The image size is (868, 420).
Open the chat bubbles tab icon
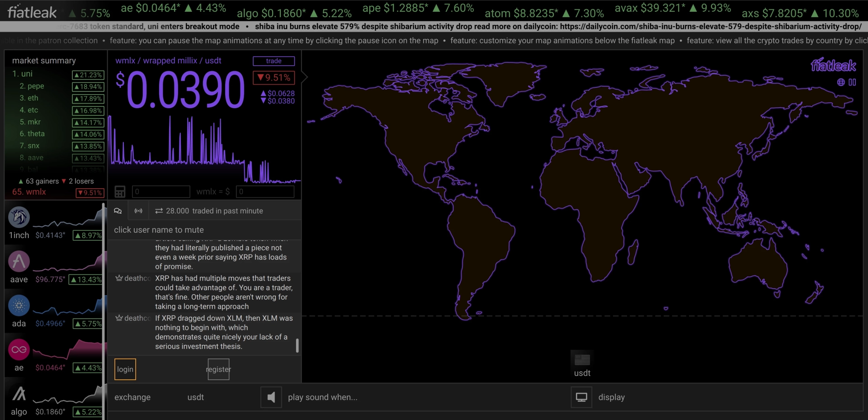click(118, 211)
